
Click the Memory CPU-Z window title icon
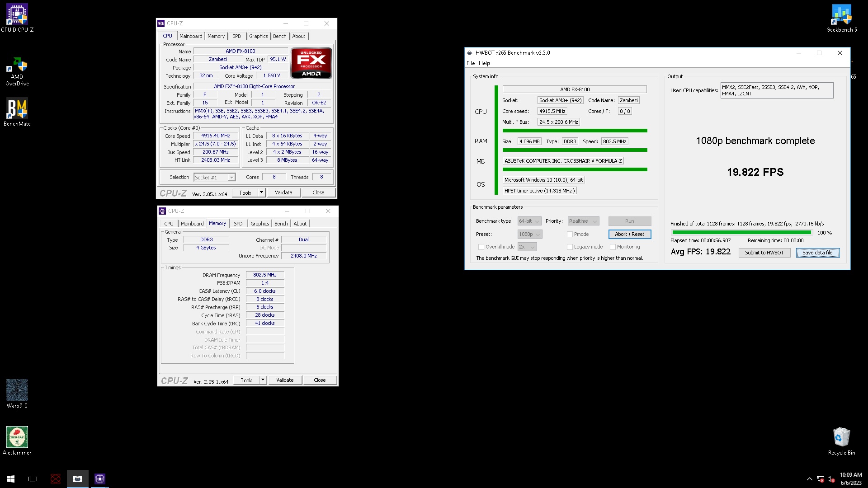pos(163,211)
